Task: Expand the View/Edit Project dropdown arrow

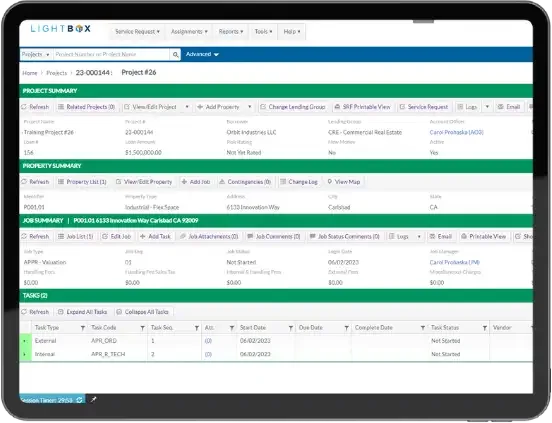Action: point(187,107)
